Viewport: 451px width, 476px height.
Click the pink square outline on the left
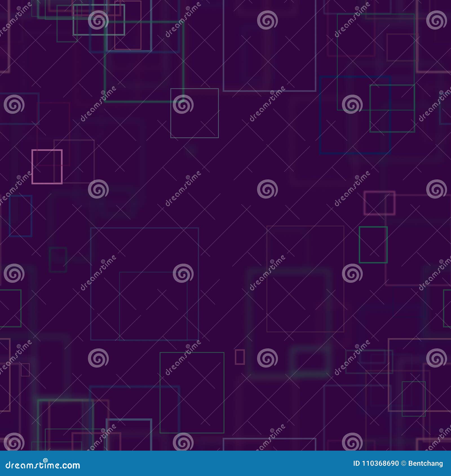47,167
